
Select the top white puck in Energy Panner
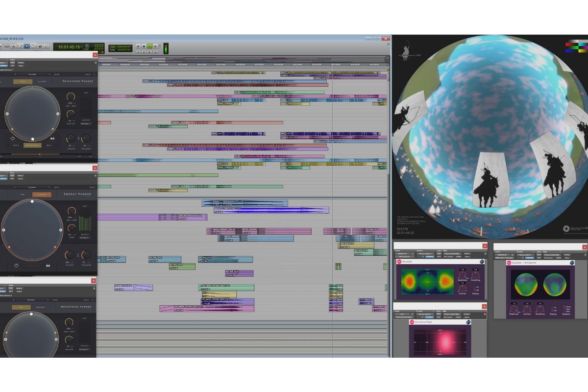point(32,201)
